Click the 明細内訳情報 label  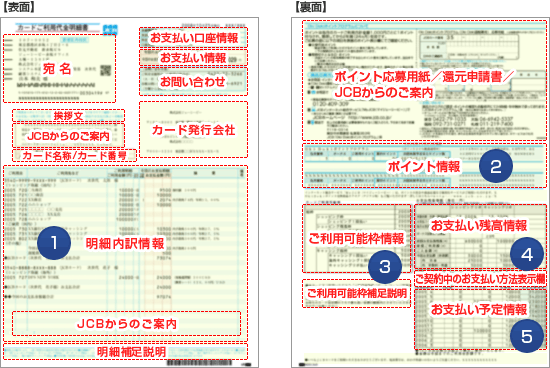(x=125, y=243)
